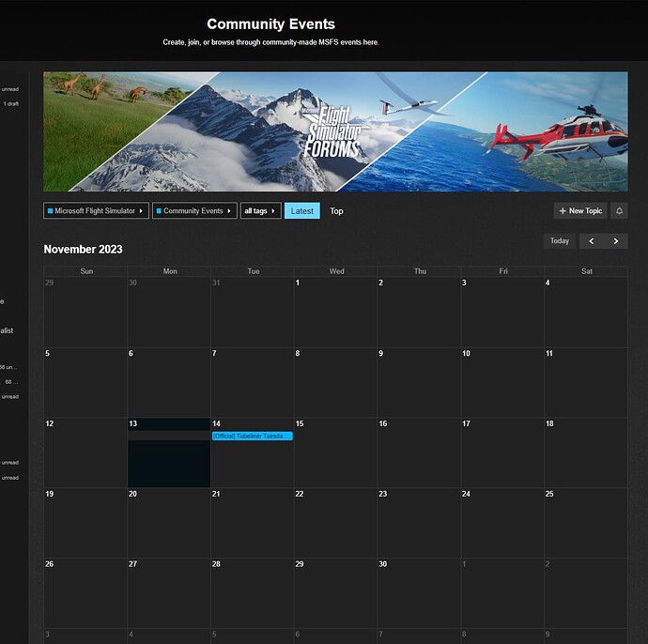This screenshot has height=644, width=648.
Task: Select the day 18 cell
Action: coord(586,452)
